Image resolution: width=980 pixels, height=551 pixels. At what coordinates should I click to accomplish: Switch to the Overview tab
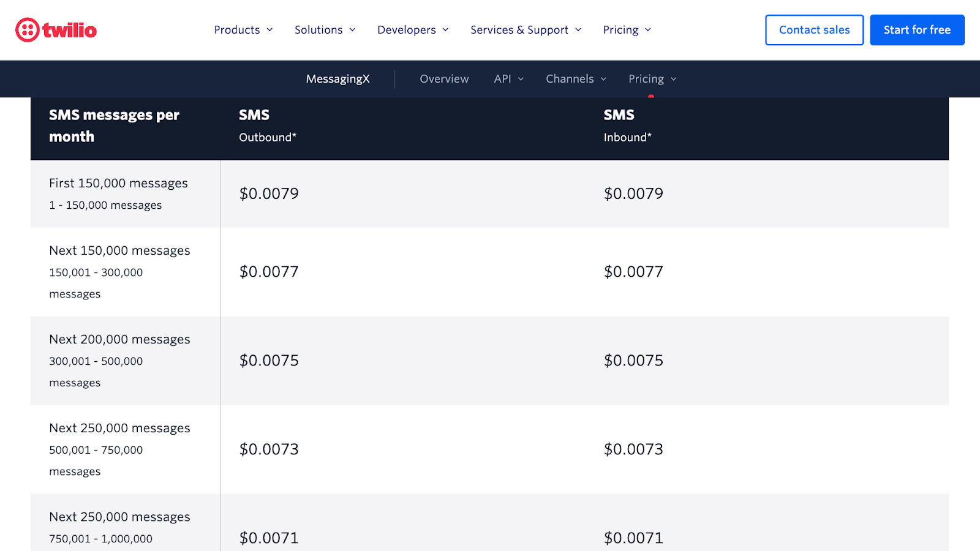click(x=444, y=79)
